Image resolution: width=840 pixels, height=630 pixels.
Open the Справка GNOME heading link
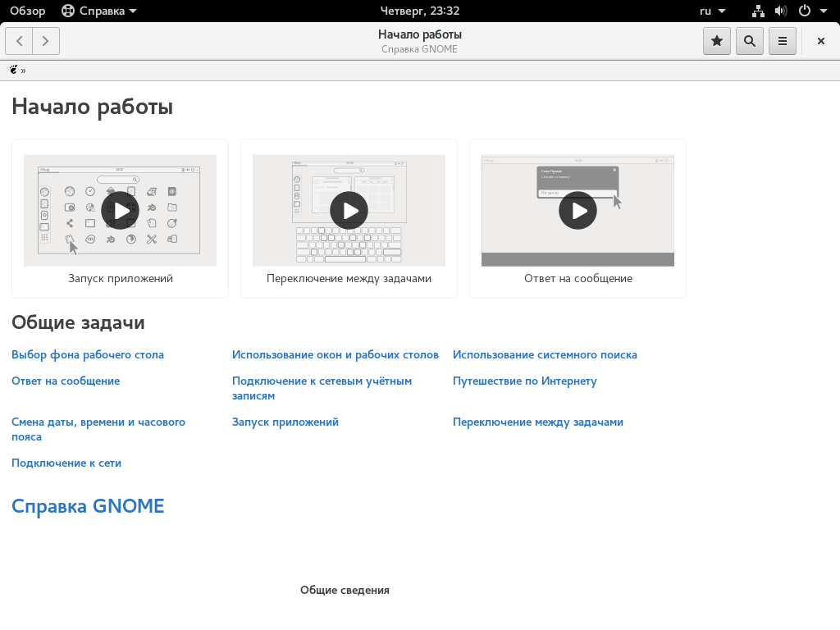[x=88, y=506]
